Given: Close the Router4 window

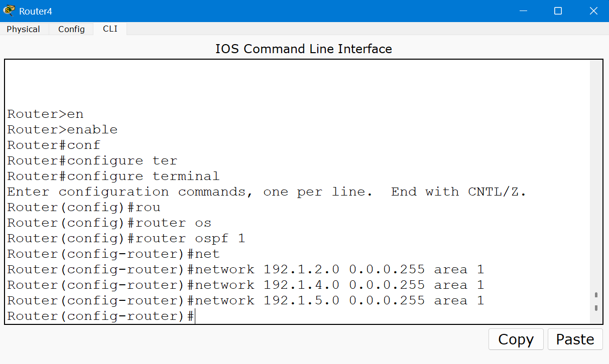Looking at the screenshot, I should [x=593, y=11].
